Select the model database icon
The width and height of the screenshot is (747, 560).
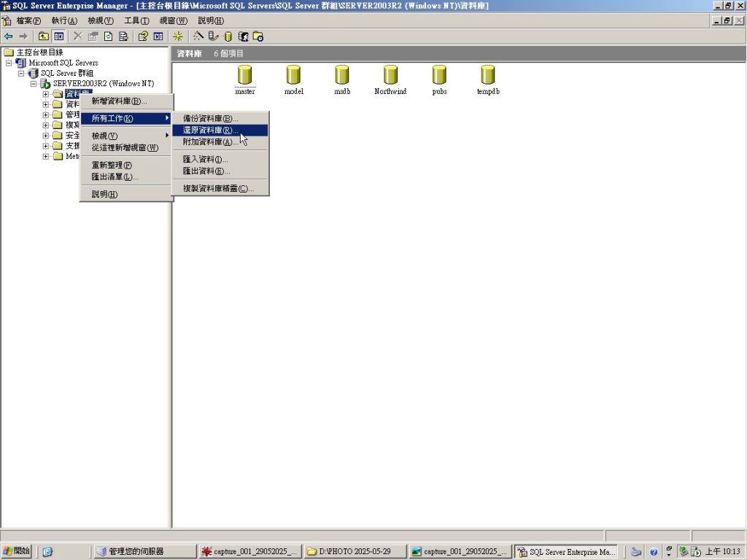coord(293,75)
